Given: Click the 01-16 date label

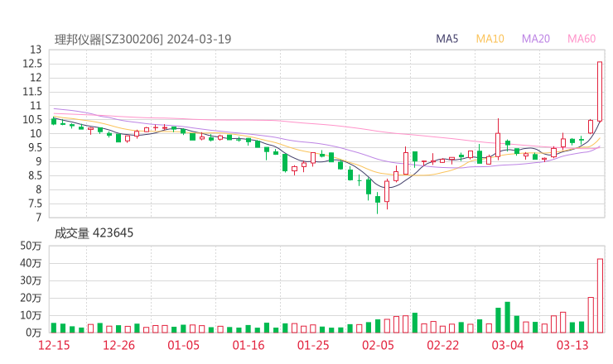Looking at the screenshot, I should (249, 345).
